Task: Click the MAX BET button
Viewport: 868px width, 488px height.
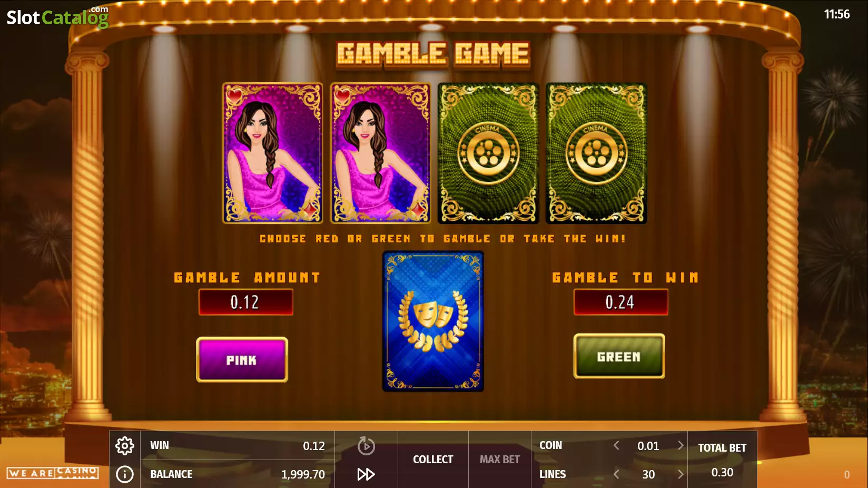Action: click(499, 460)
